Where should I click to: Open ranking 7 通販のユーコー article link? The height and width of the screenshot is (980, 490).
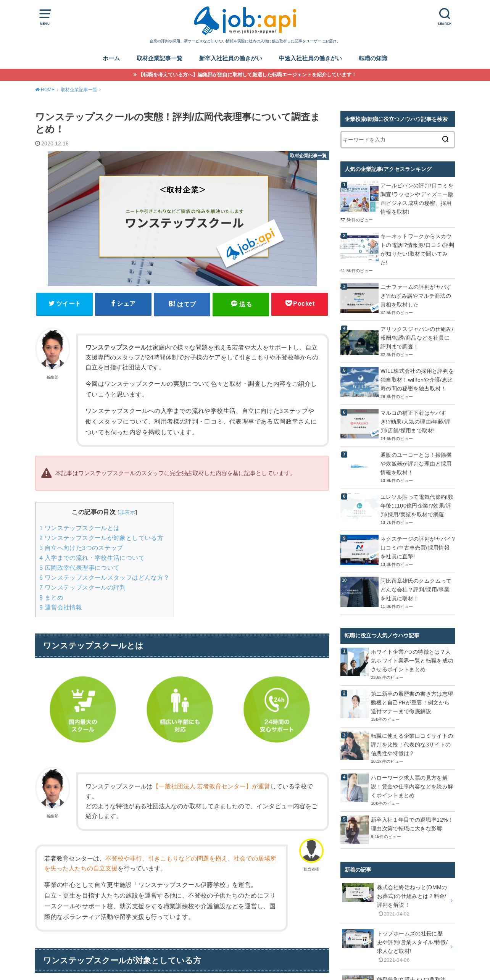[416, 464]
